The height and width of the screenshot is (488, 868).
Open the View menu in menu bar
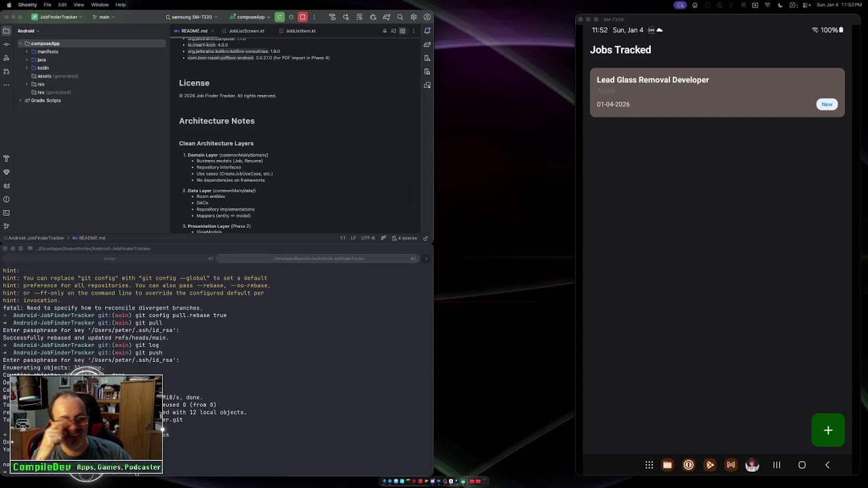pyautogui.click(x=79, y=5)
